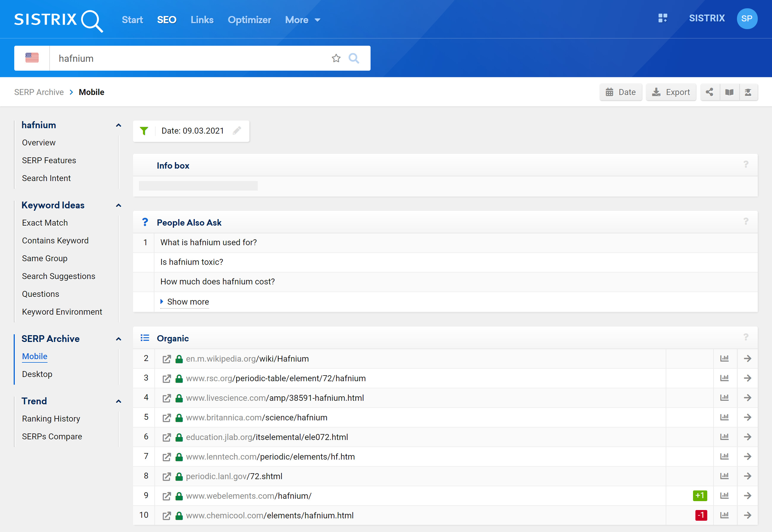Open Contains Keyword in the sidebar

[x=55, y=241]
